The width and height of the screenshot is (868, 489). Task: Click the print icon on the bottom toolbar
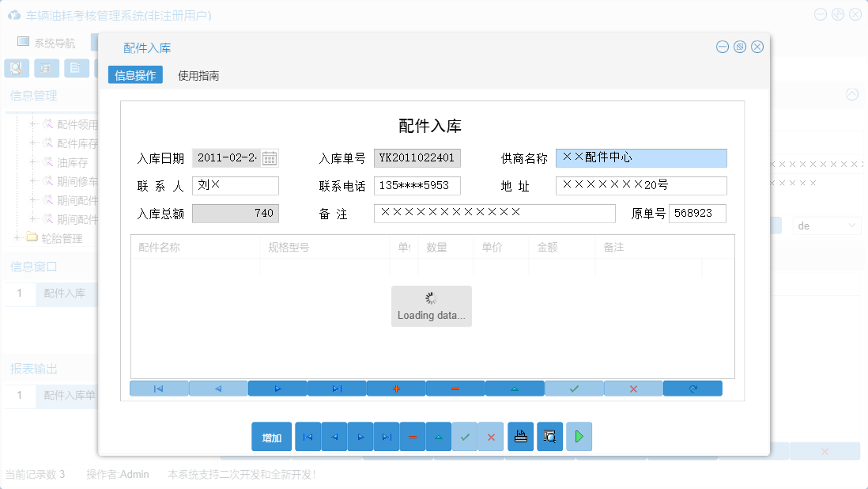(x=520, y=436)
